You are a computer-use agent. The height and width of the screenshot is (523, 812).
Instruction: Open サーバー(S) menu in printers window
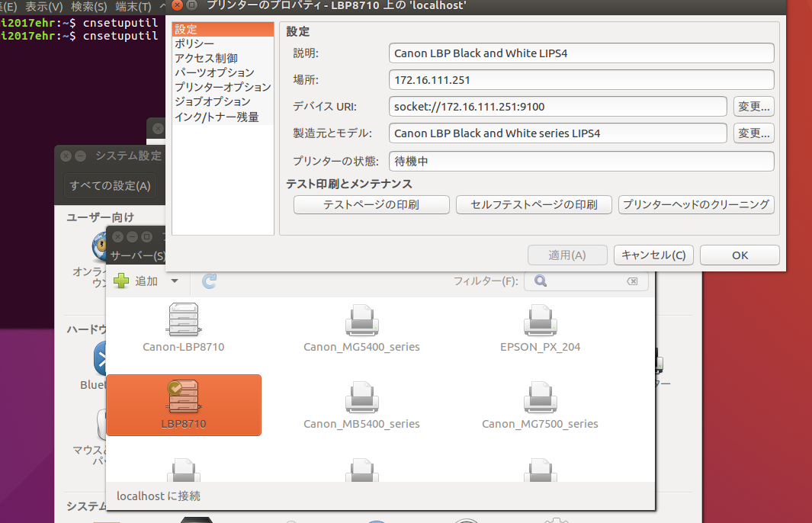(x=138, y=256)
